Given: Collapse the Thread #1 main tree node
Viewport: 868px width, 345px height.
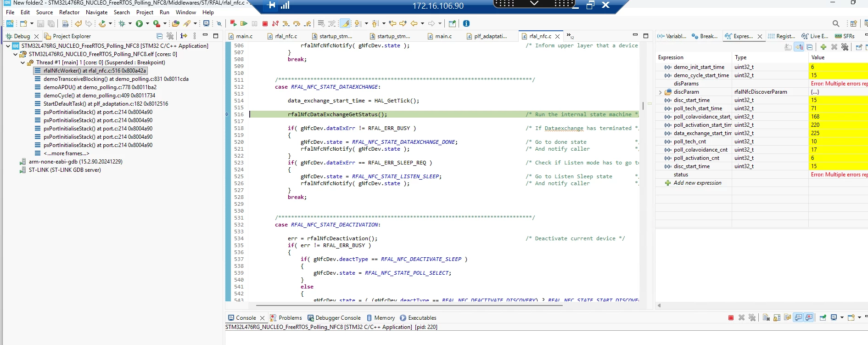Looking at the screenshot, I should 22,62.
